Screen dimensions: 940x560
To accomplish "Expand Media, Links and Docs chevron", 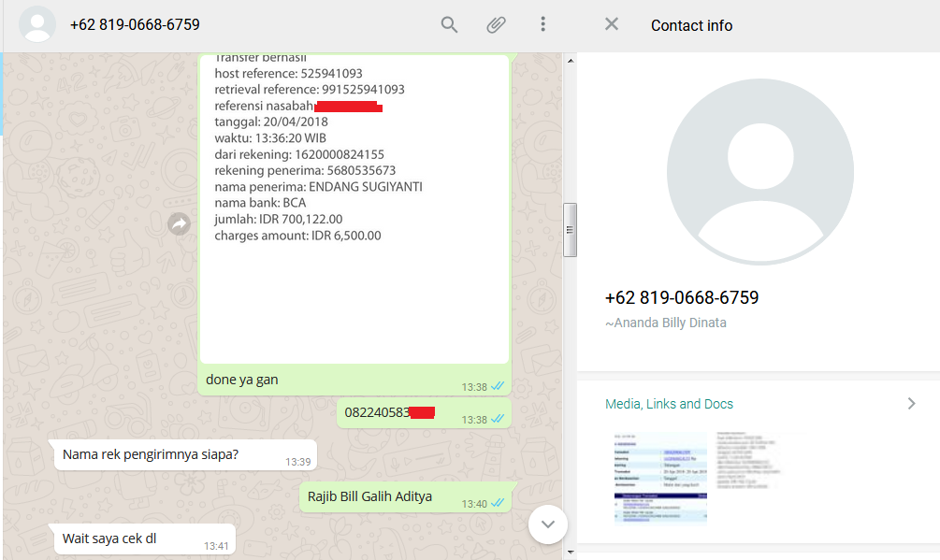I will (x=911, y=404).
